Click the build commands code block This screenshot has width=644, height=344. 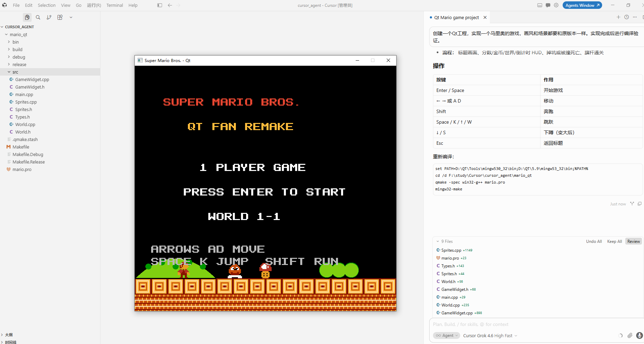point(538,179)
